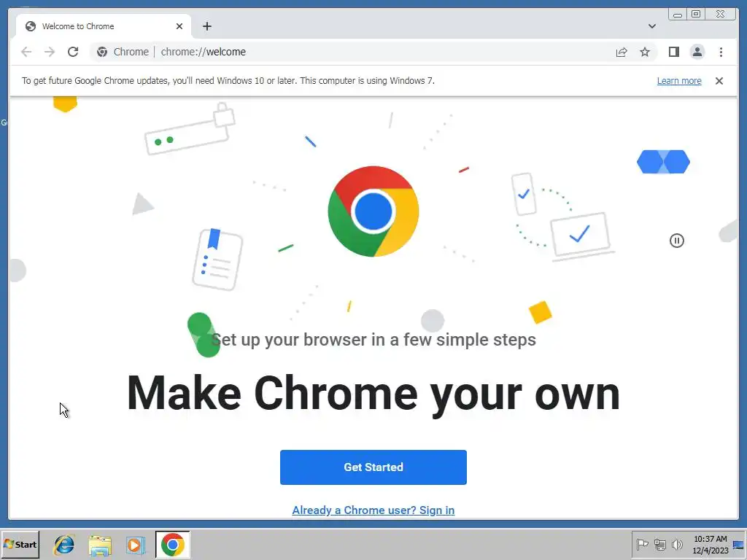This screenshot has width=747, height=560.
Task: Open the Chrome three-dot menu
Action: point(721,52)
